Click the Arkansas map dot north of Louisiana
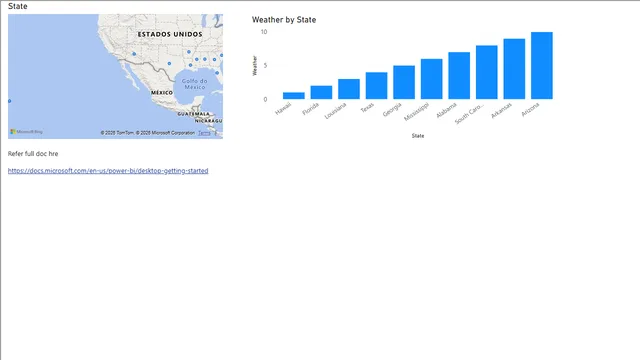This screenshot has width=640, height=360. (189, 52)
